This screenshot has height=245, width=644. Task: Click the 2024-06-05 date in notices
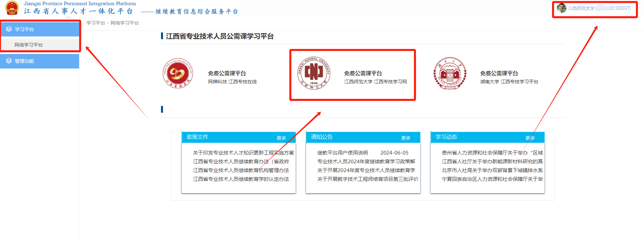[x=394, y=153]
